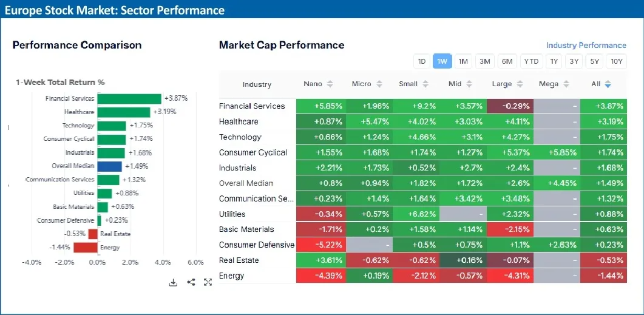The width and height of the screenshot is (644, 315).
Task: Click the Industry column header
Action: (257, 84)
